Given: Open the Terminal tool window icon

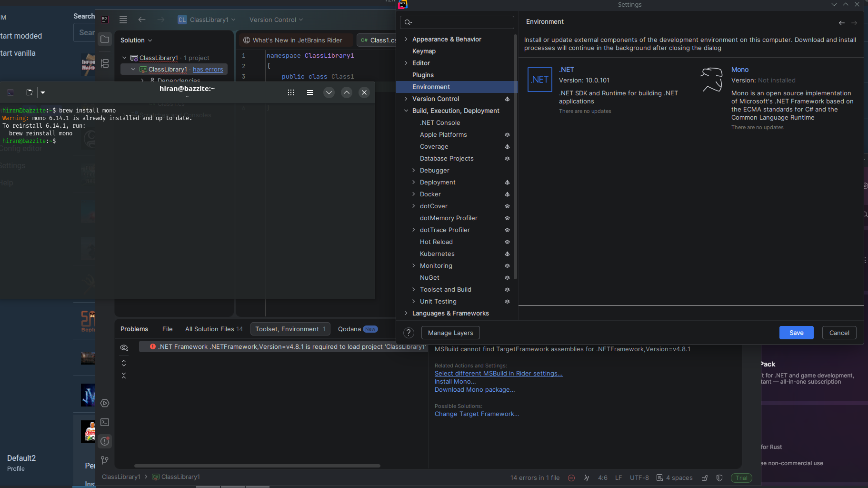Looking at the screenshot, I should [105, 422].
